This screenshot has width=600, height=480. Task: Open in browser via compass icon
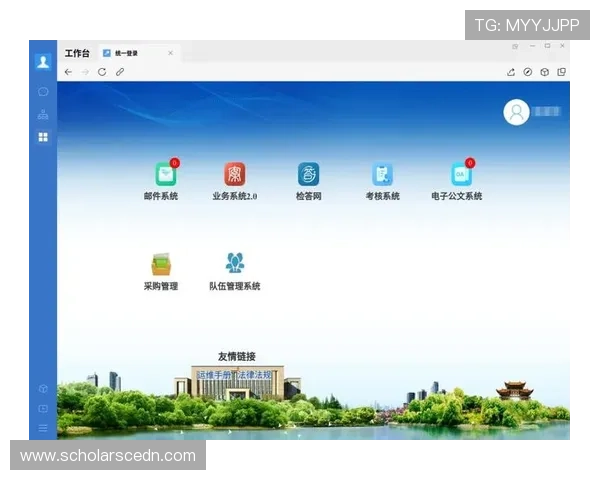[528, 72]
